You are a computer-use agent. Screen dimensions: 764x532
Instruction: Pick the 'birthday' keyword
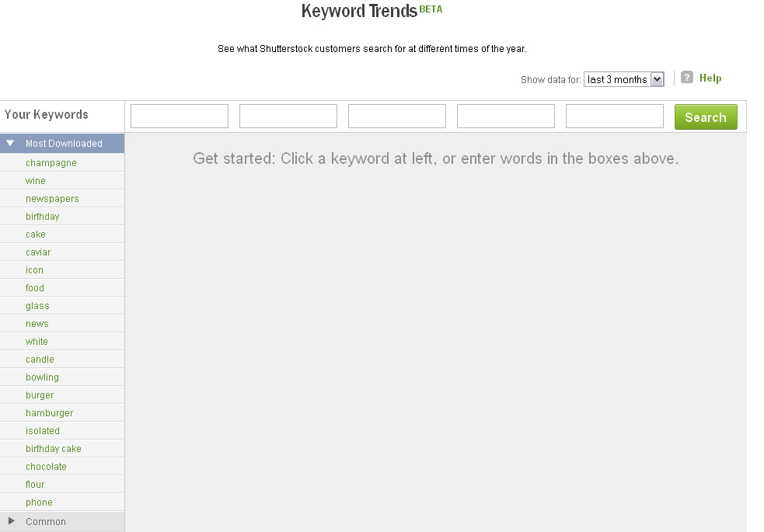(43, 217)
